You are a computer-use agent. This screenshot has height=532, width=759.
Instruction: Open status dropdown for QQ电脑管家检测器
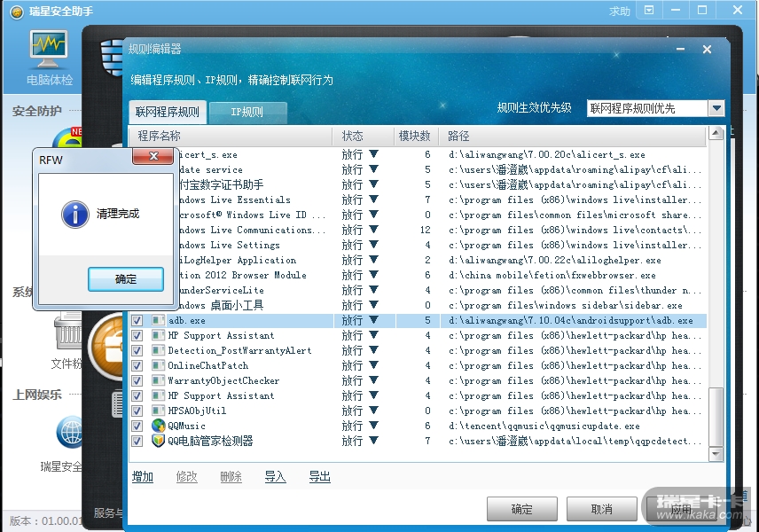[373, 440]
